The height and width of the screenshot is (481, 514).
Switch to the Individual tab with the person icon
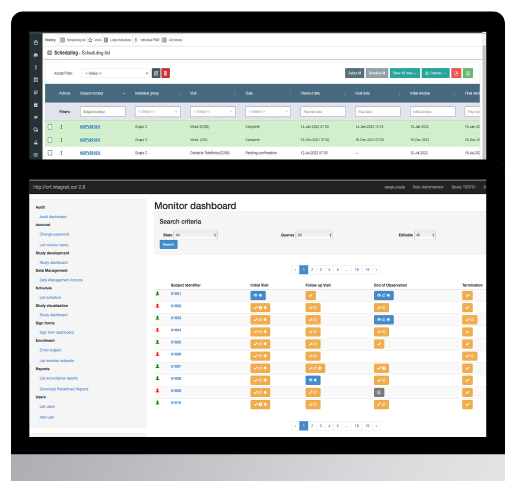pos(147,40)
